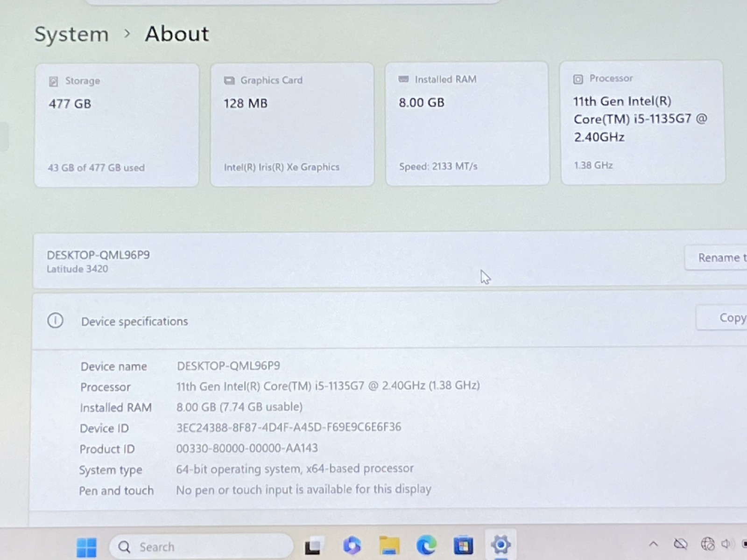The image size is (747, 560).
Task: Select the '64-bit operating system' value
Action: (295, 469)
